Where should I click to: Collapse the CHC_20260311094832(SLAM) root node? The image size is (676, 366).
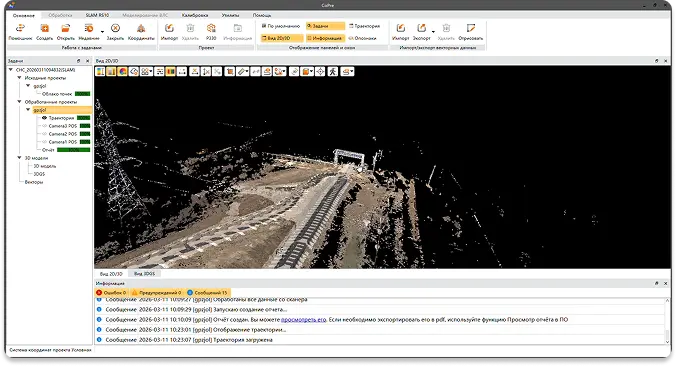pyautogui.click(x=11, y=69)
